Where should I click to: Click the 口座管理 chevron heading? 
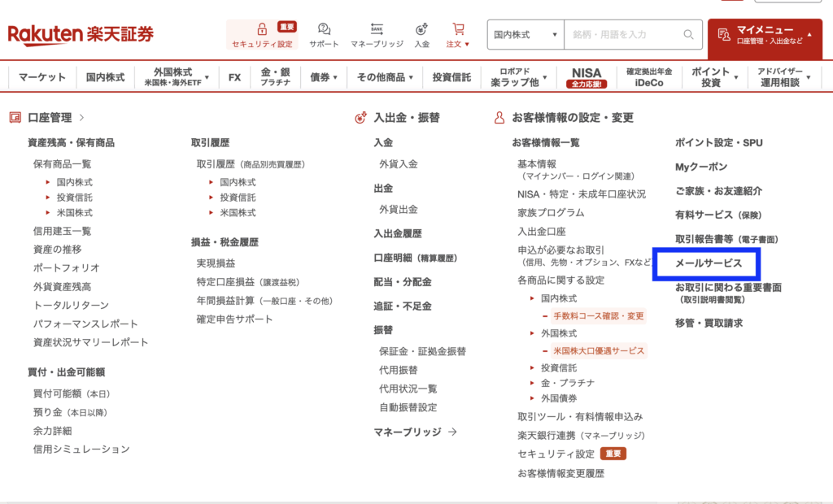click(56, 117)
